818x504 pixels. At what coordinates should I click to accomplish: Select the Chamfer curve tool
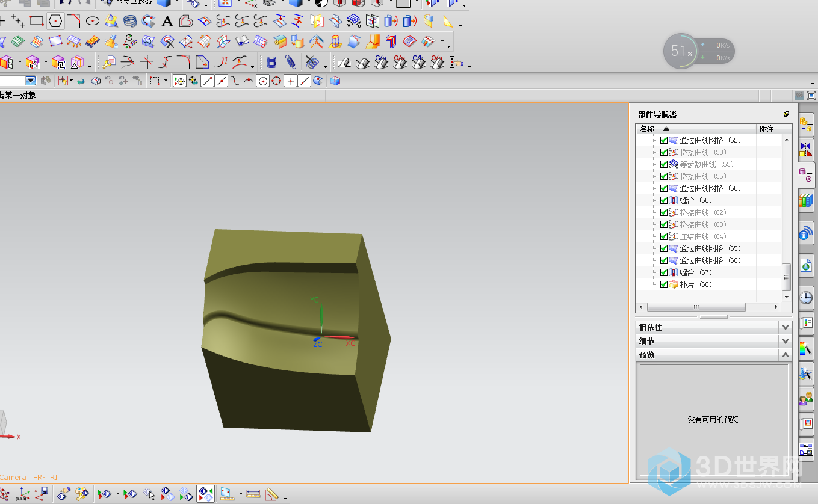coord(74,22)
